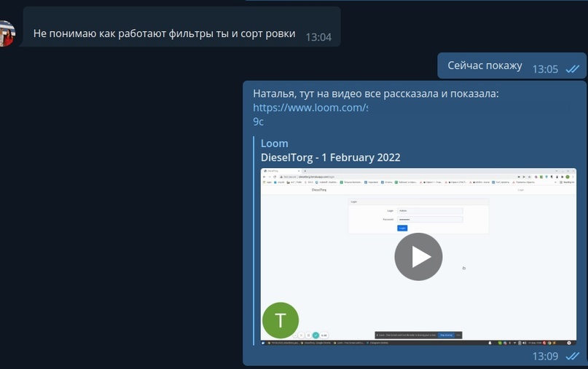Click the Loom preview site title
Viewport: 588px width, 369px height.
coord(274,143)
